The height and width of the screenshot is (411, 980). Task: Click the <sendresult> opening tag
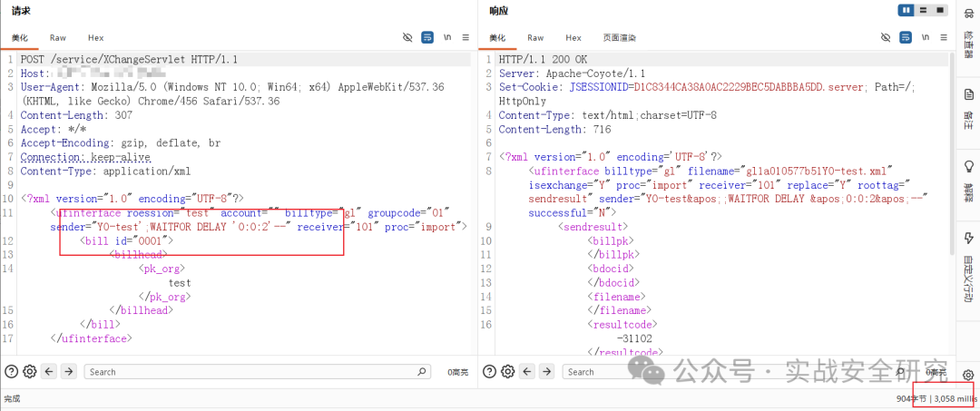tap(593, 227)
